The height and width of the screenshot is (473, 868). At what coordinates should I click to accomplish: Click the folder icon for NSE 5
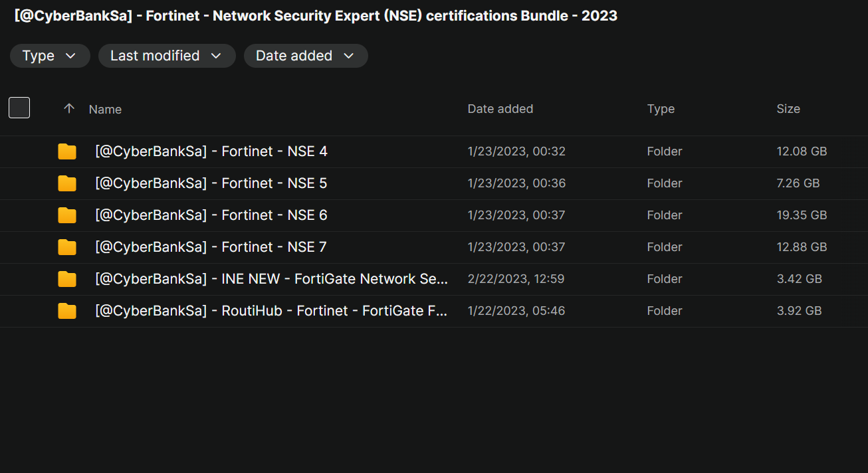(67, 183)
